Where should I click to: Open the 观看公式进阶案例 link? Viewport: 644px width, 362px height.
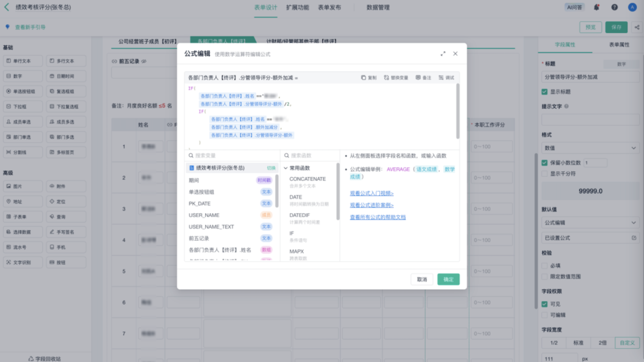pos(372,205)
